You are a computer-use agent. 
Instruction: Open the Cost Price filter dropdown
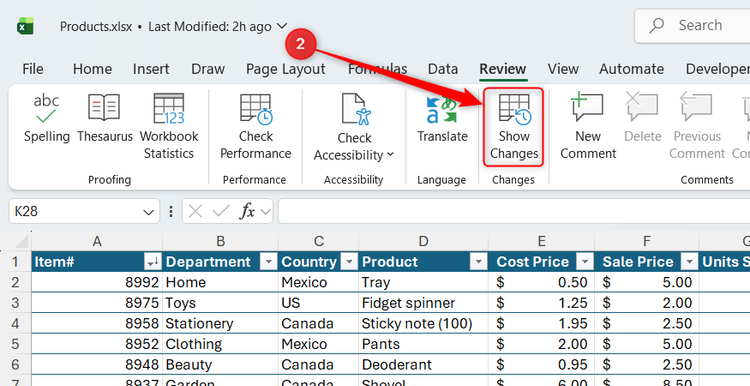[x=584, y=262]
